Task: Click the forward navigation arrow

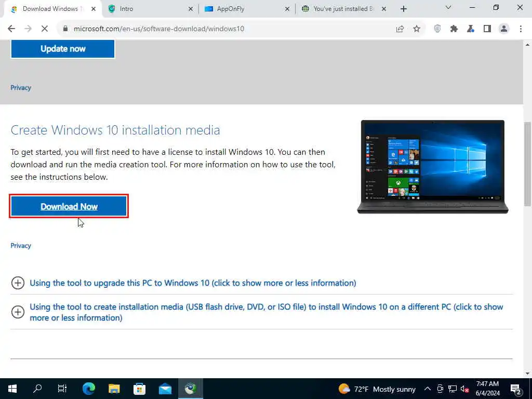Action: pyautogui.click(x=28, y=29)
